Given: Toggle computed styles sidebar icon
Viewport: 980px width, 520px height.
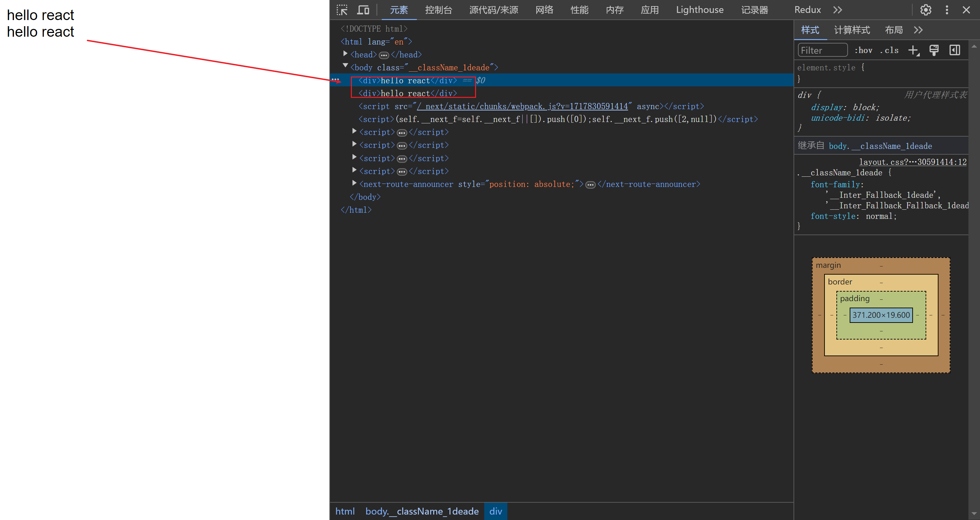Looking at the screenshot, I should pos(954,50).
